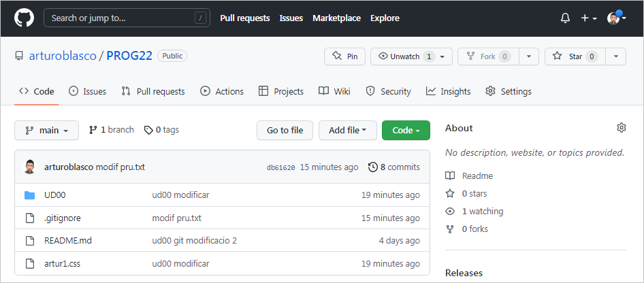View 1 watching in About sidebar
Image resolution: width=644 pixels, height=283 pixels.
[x=474, y=212]
